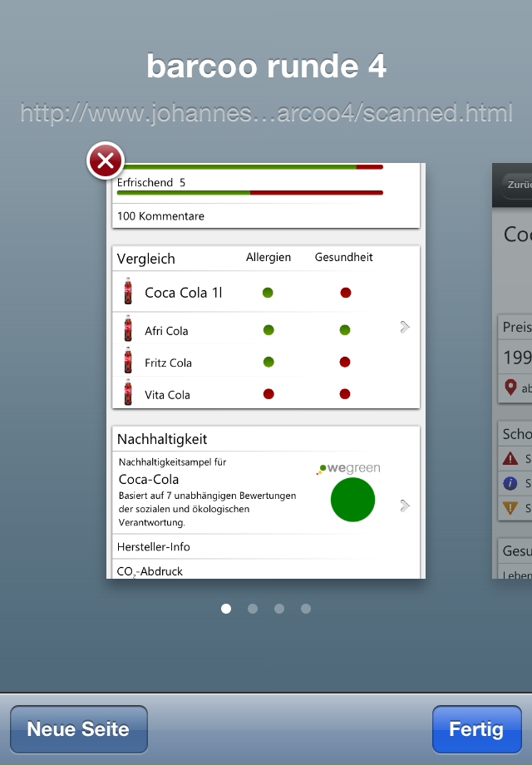The width and height of the screenshot is (532, 765).
Task: Click the red map pin in next page
Action: pyautogui.click(x=510, y=387)
